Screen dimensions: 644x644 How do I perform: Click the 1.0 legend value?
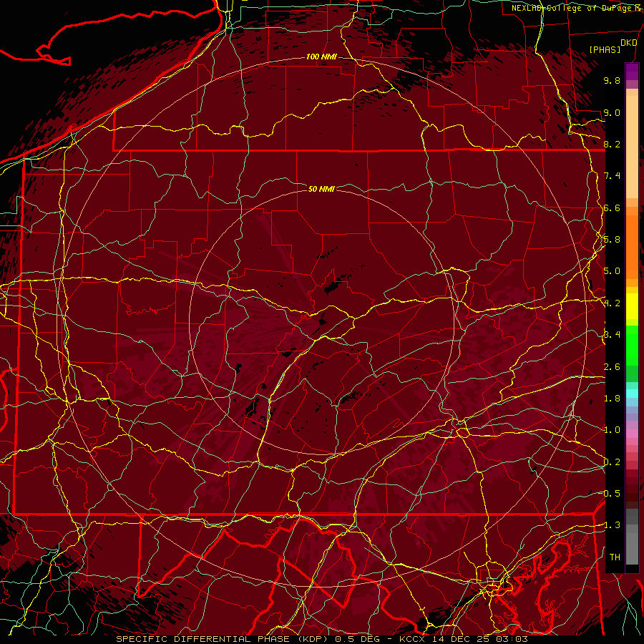(612, 430)
